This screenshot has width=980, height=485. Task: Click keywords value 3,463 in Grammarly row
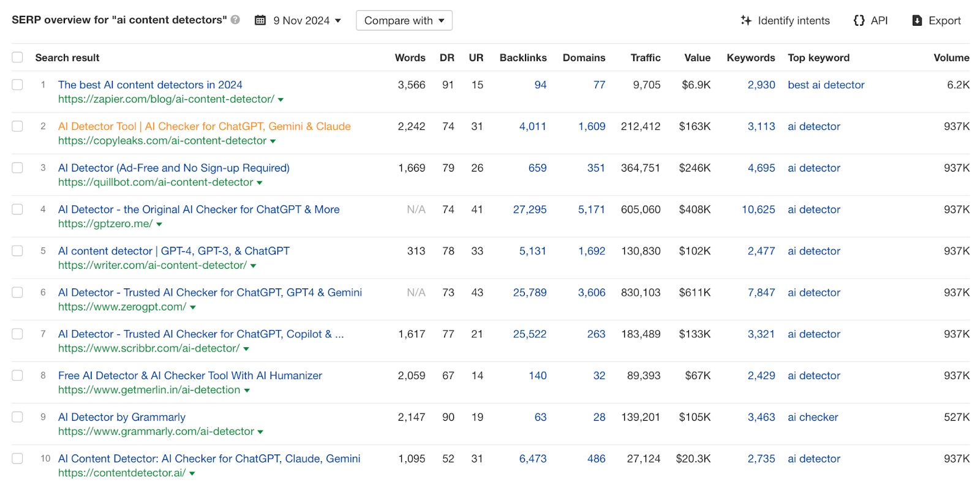pos(761,417)
